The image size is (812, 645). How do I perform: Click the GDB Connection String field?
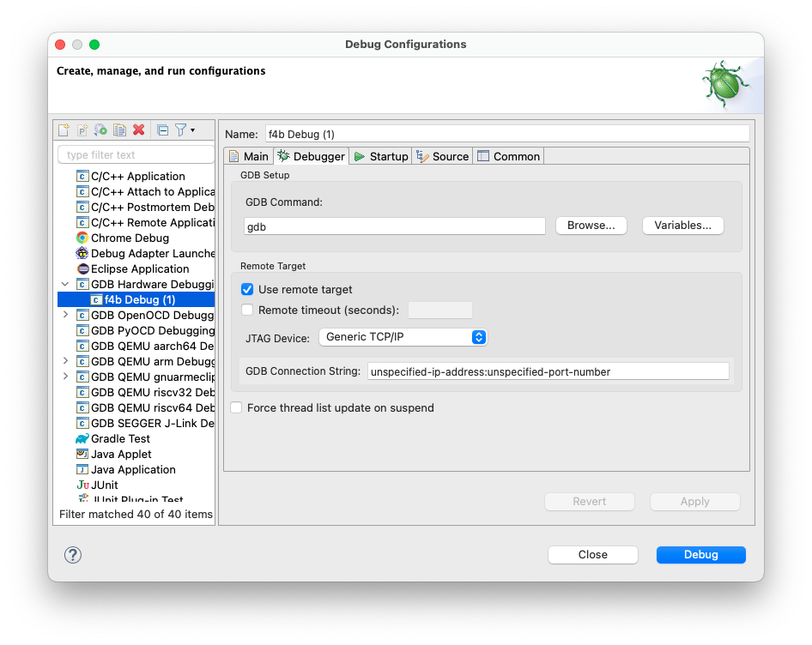[x=548, y=371]
